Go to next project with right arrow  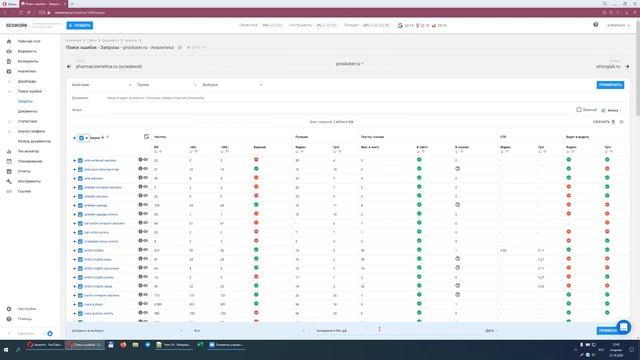(627, 66)
